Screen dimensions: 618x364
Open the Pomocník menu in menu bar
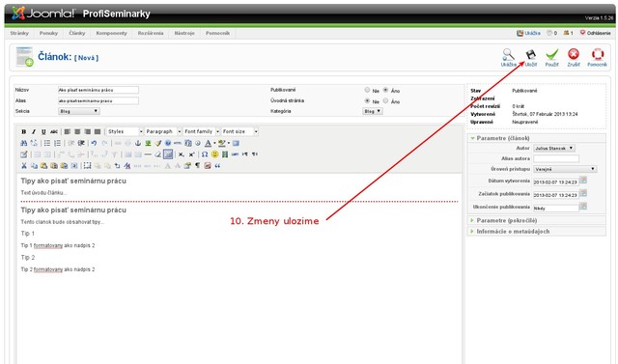coord(217,34)
